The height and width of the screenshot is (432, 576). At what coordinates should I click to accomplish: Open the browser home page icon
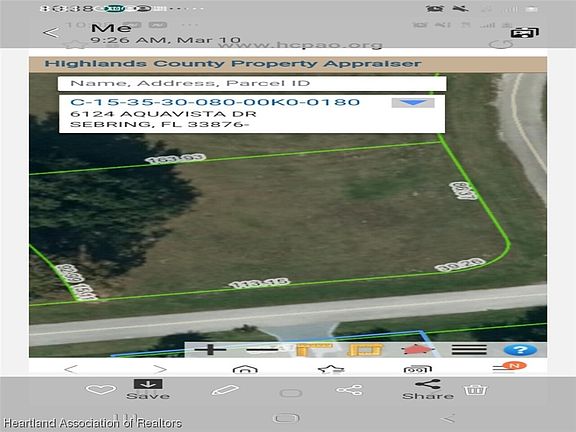[245, 369]
